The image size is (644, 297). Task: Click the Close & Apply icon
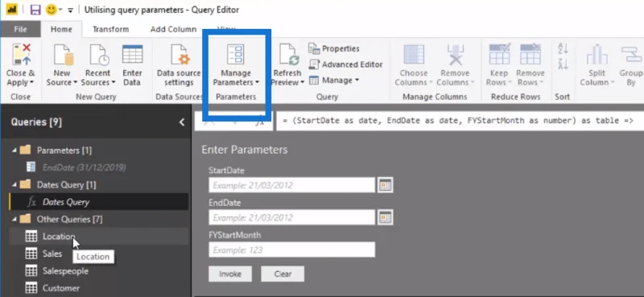pos(21,54)
